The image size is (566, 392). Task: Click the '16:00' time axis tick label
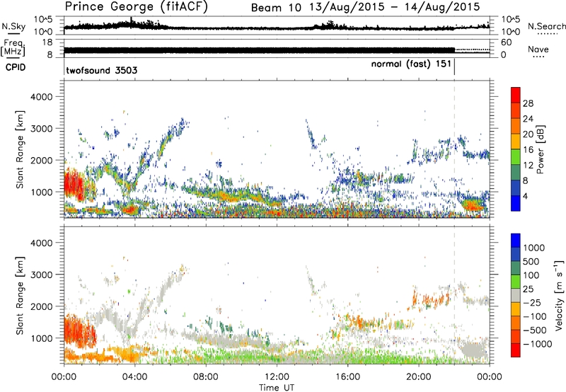(x=347, y=377)
